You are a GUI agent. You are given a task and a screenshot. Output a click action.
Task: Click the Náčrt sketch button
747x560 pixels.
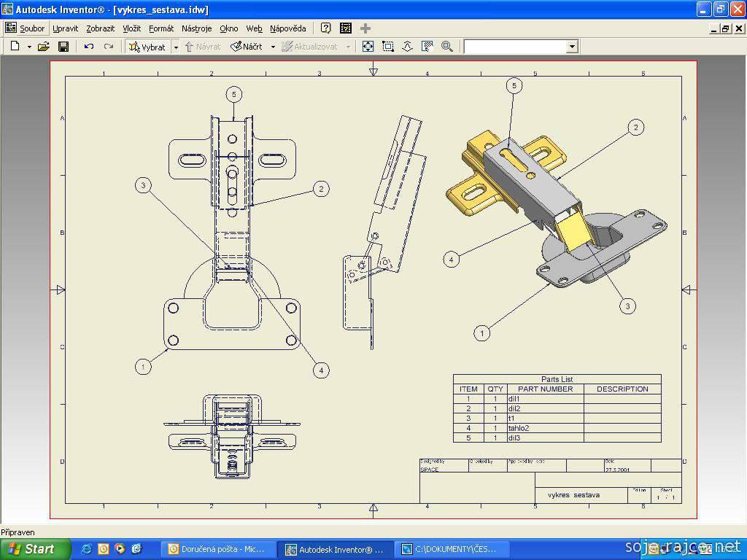pos(247,47)
